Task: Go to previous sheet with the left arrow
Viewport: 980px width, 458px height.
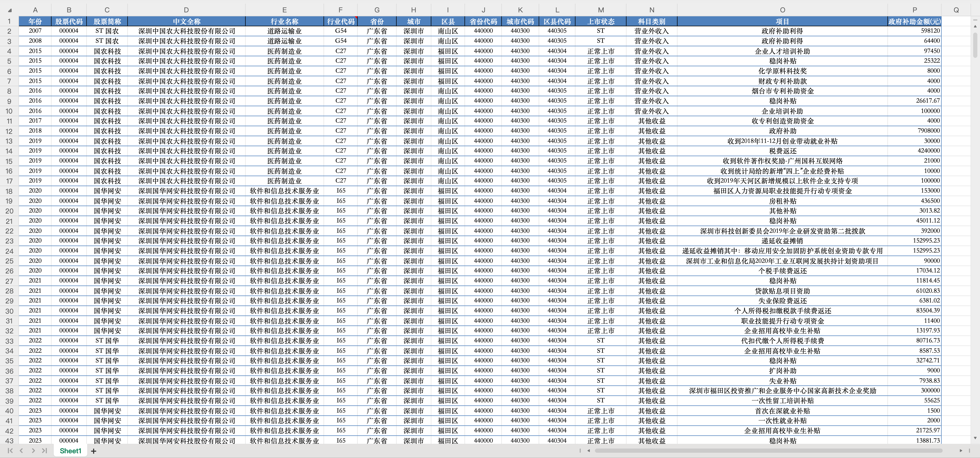Action: [x=22, y=451]
